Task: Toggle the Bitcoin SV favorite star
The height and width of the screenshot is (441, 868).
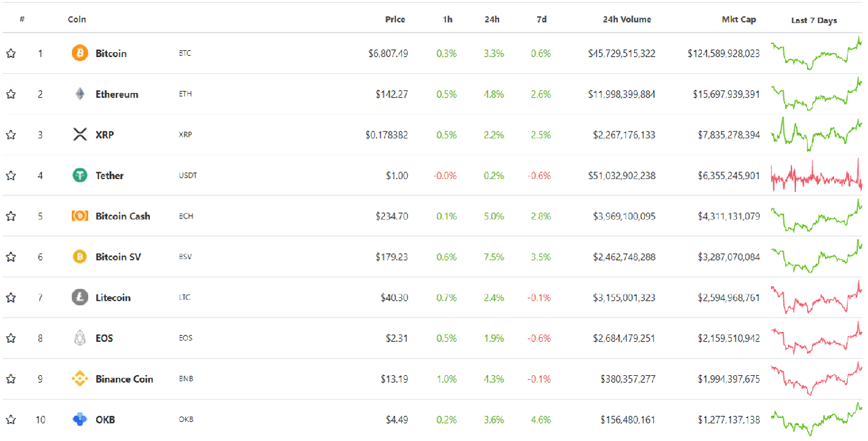Action: coord(11,257)
